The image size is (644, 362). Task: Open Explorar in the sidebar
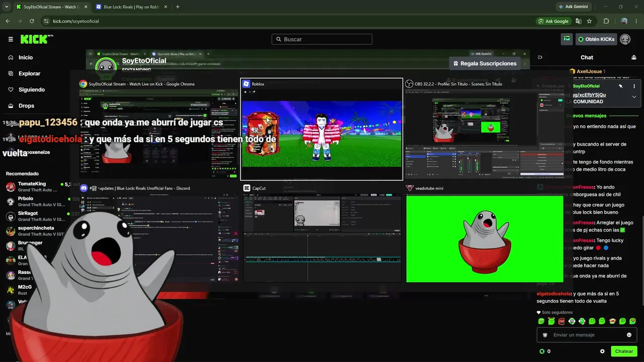click(24, 73)
